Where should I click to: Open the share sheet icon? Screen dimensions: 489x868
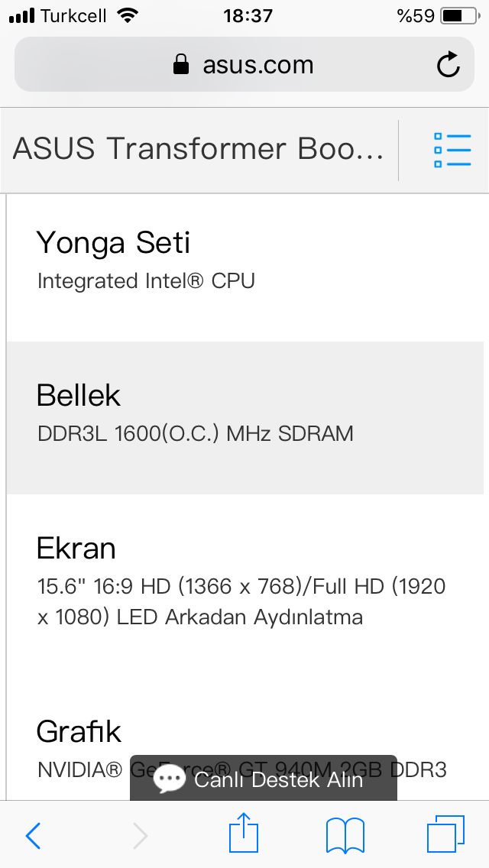point(244,833)
